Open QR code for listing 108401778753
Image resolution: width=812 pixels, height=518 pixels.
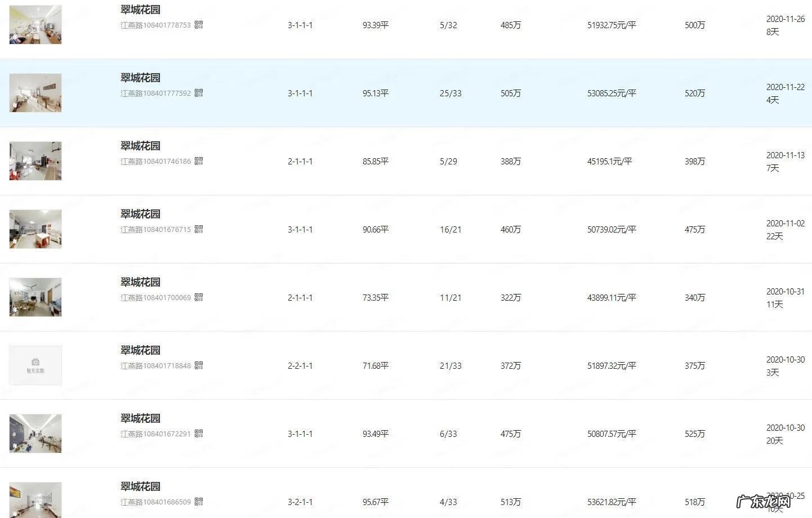(199, 25)
